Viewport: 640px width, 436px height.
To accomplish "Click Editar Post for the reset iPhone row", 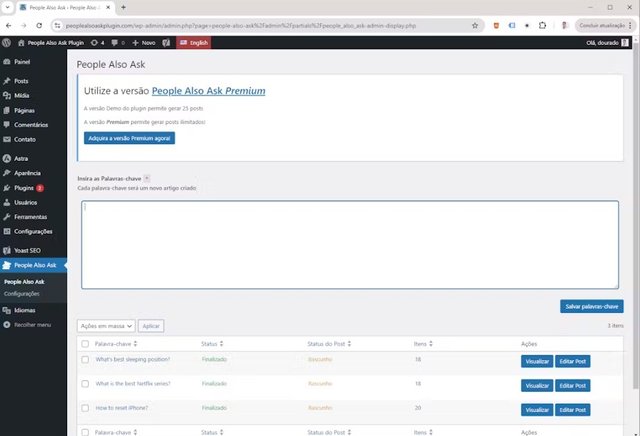I will (x=573, y=409).
